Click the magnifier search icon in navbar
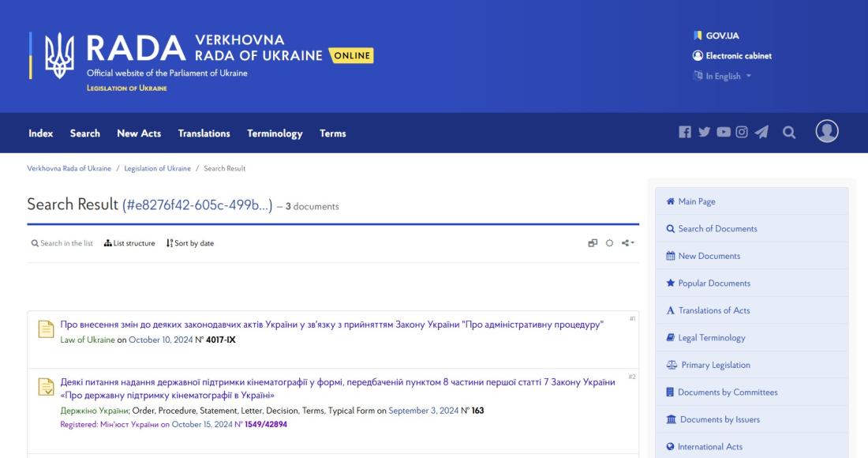The height and width of the screenshot is (458, 868). pos(788,133)
